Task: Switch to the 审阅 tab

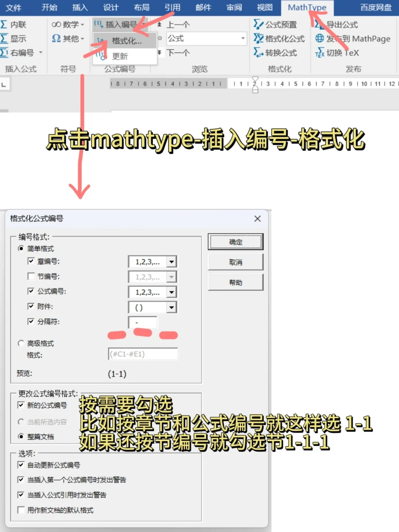Action: pos(234,7)
